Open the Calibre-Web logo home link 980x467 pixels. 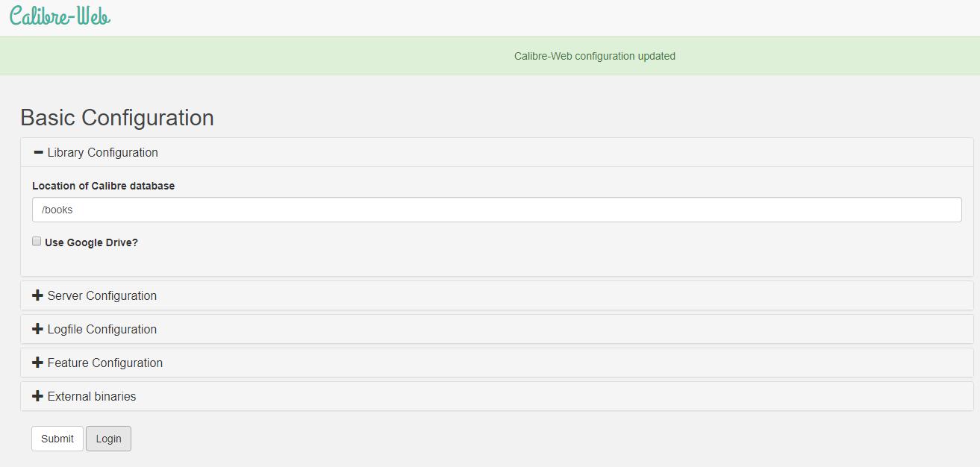click(x=60, y=16)
